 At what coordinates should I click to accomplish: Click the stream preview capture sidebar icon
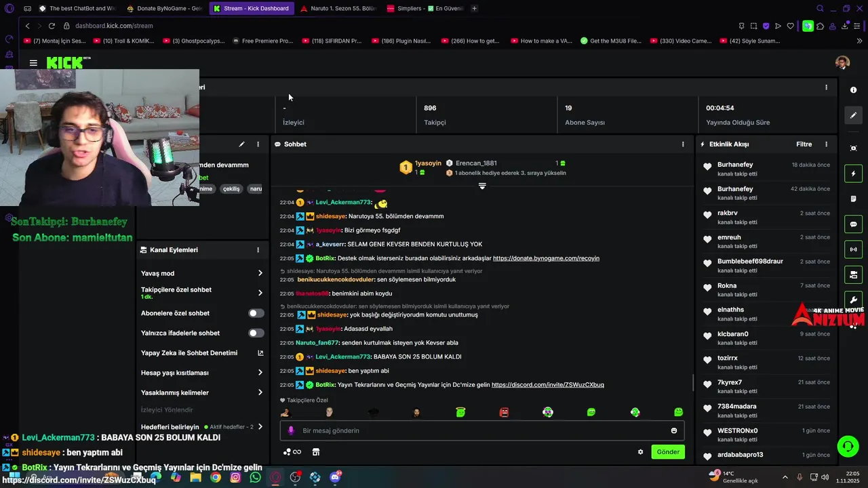853,148
